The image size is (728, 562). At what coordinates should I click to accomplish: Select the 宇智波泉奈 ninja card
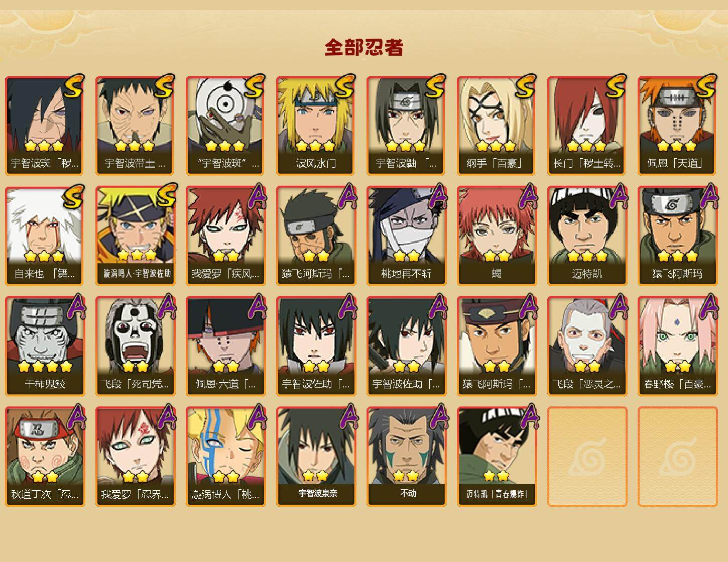click(316, 457)
